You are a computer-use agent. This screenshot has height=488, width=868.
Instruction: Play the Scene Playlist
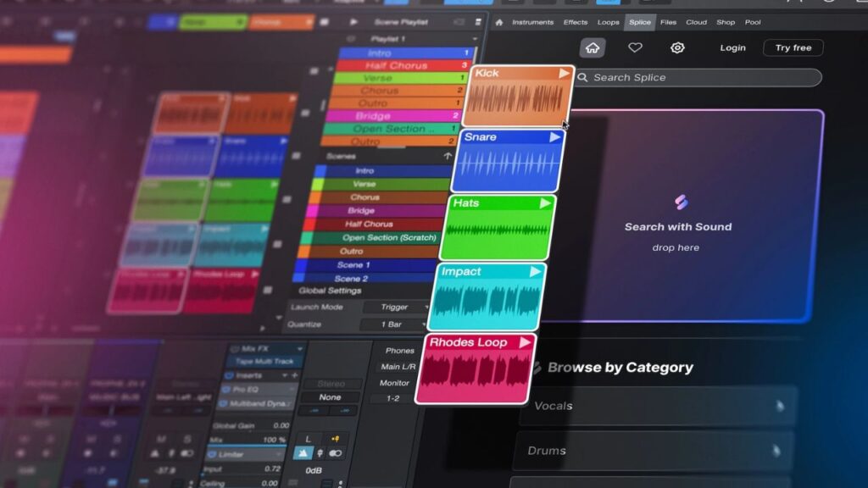(x=353, y=21)
